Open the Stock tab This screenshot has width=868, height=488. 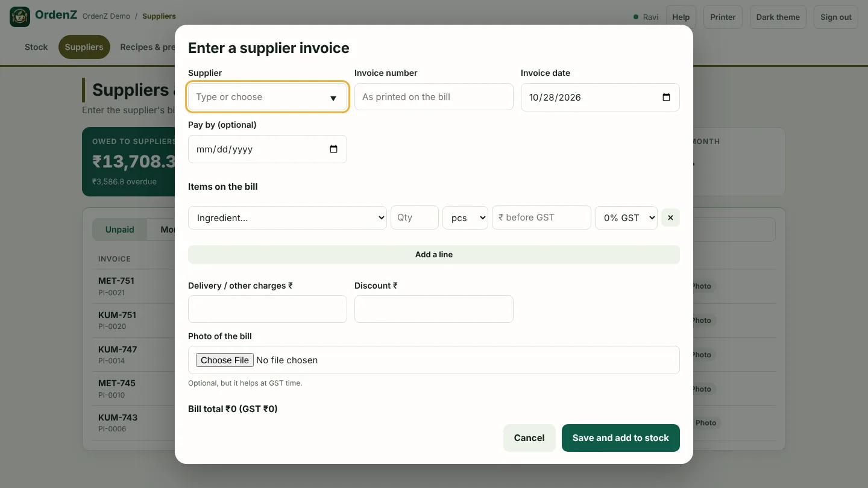pyautogui.click(x=36, y=47)
